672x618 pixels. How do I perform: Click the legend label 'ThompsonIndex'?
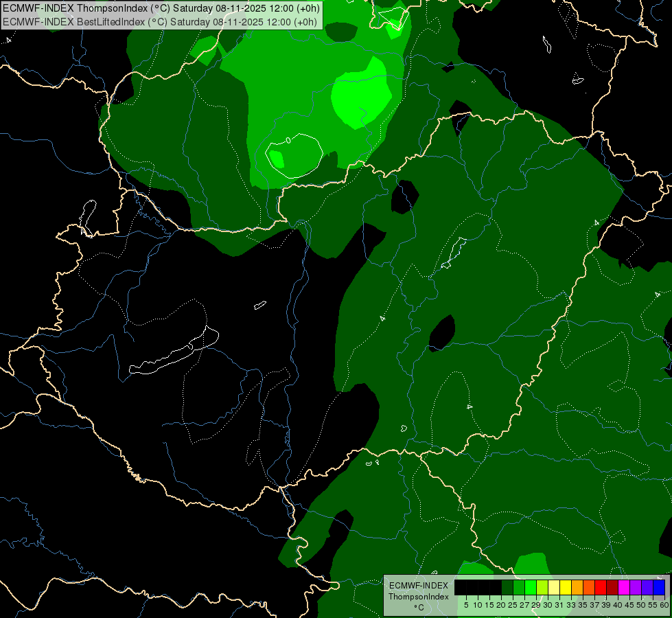(419, 597)
